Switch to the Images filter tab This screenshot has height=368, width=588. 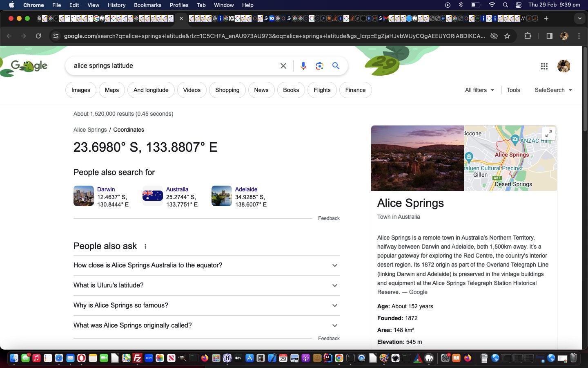pyautogui.click(x=81, y=90)
